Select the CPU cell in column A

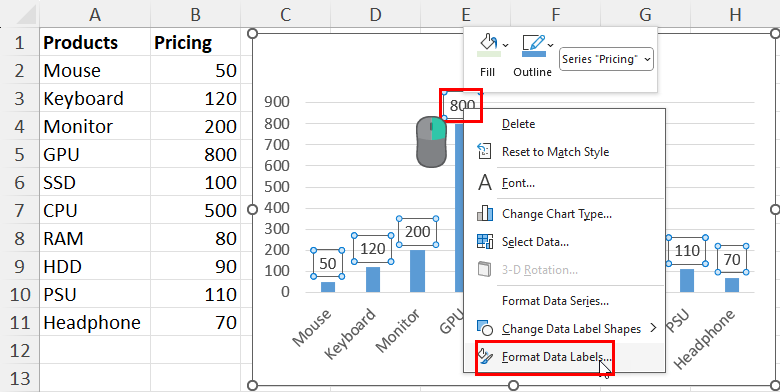pos(95,210)
